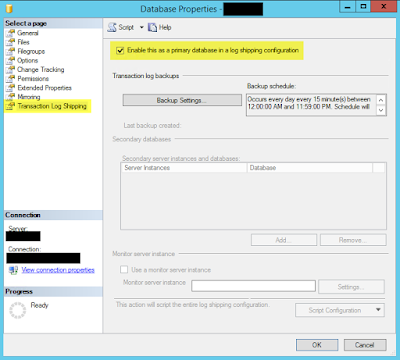Viewport: 400px width, 360px height.
Task: Click the Script toolbar icon
Action: (112, 27)
